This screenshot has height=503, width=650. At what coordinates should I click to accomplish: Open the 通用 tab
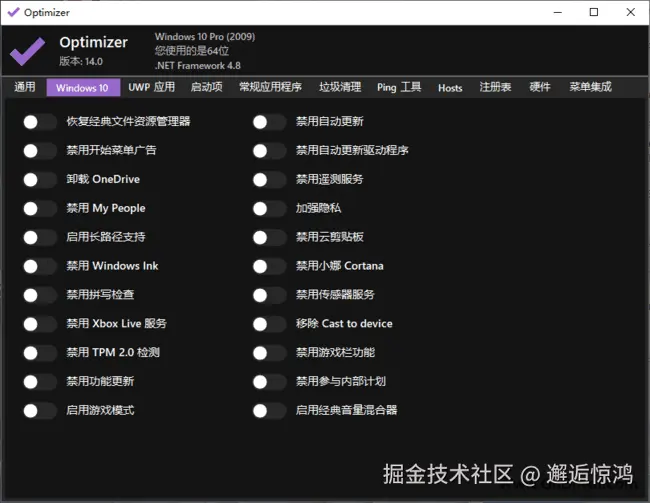pos(24,87)
